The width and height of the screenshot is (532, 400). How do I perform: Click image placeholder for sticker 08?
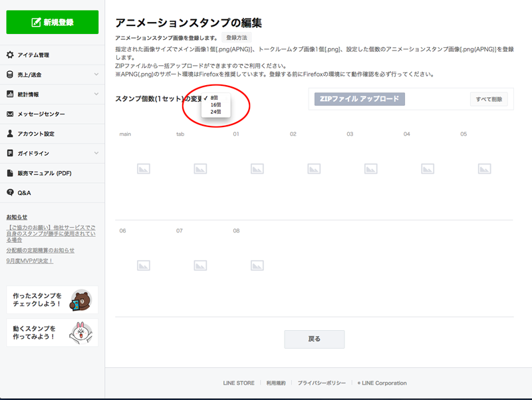tap(257, 266)
